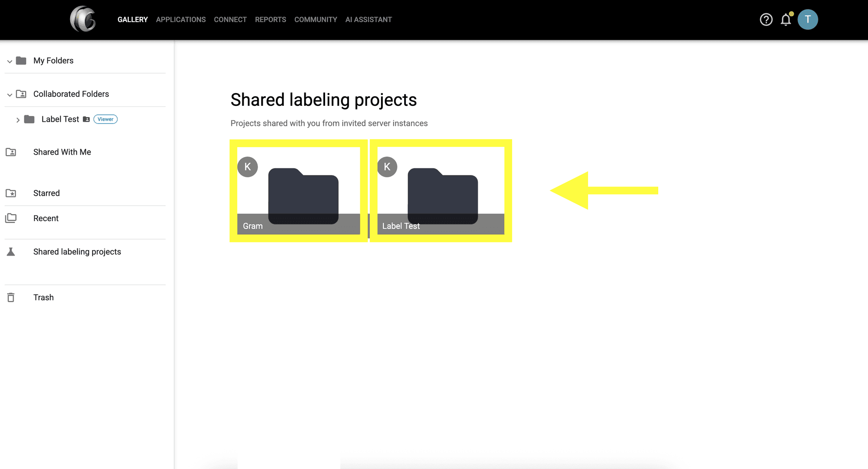The width and height of the screenshot is (868, 469).
Task: Select the Shared labeling projects flask icon
Action: [10, 252]
